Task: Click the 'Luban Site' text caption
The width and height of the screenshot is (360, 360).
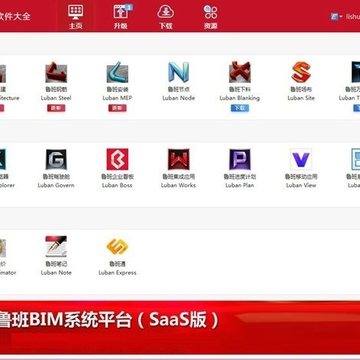Action: [x=301, y=98]
